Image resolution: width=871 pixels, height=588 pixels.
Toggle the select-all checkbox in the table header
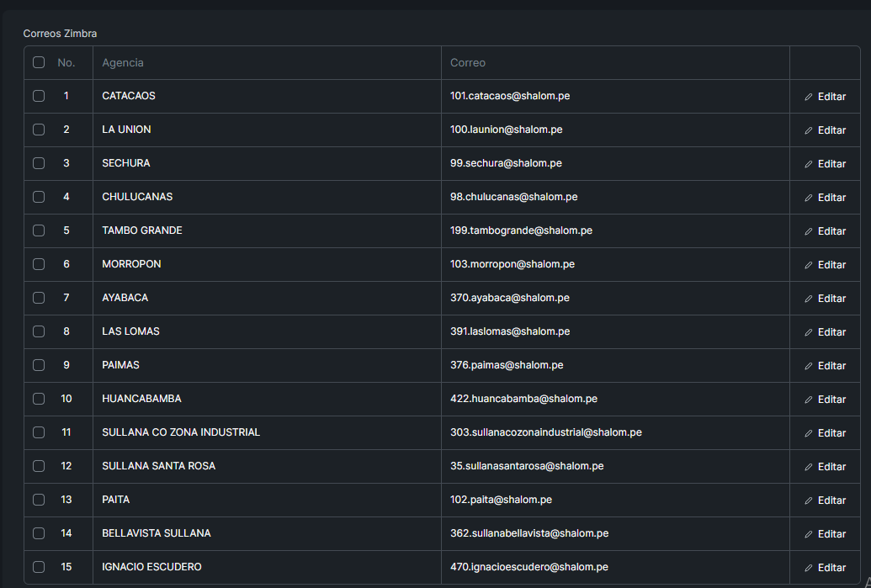coord(39,62)
